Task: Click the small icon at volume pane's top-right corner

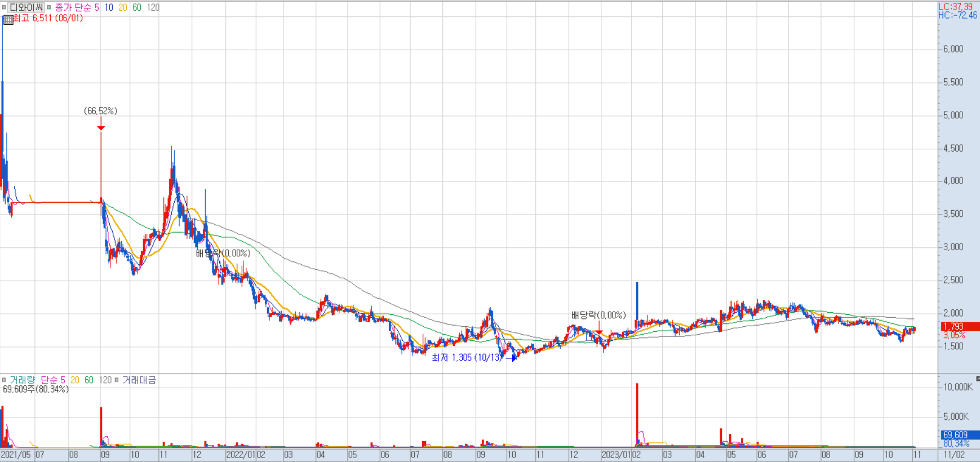Action: 978,379
